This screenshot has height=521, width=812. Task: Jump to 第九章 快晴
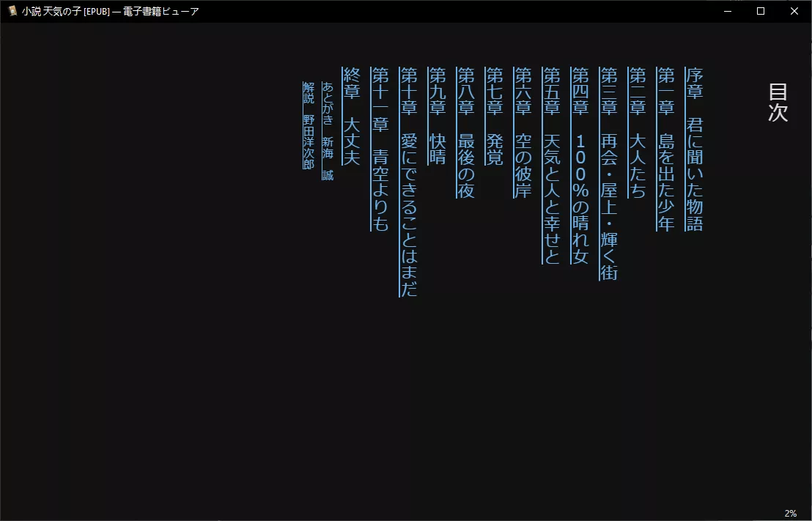click(437, 116)
